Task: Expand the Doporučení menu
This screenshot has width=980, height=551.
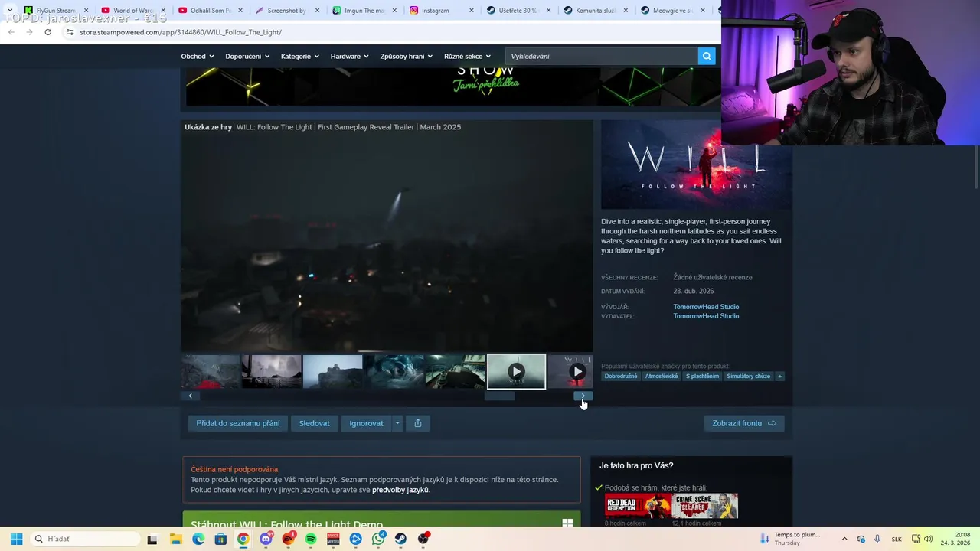Action: pos(247,56)
